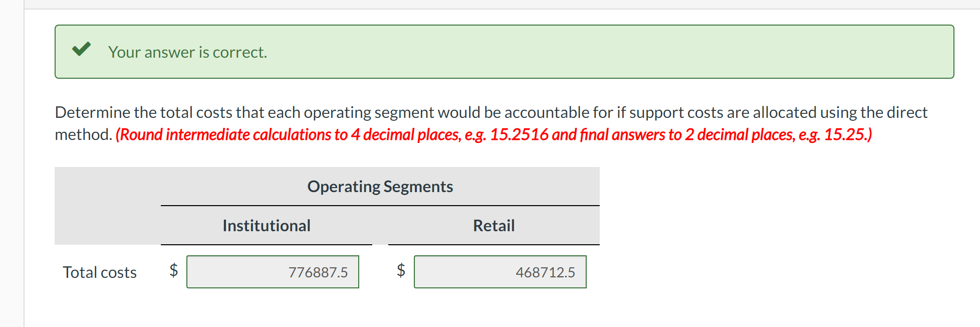Click the dollar sign beside Retail answer

coord(400,271)
